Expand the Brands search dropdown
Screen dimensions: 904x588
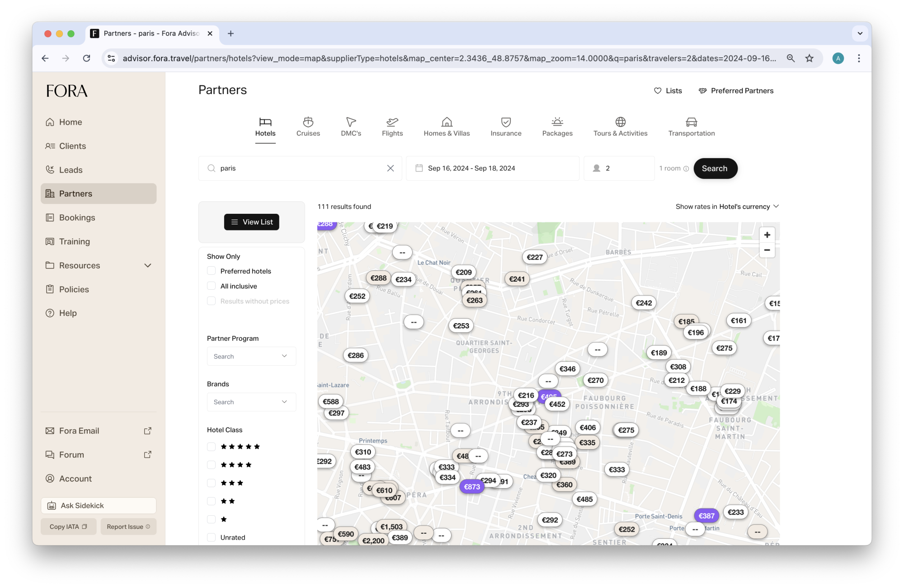[251, 402]
